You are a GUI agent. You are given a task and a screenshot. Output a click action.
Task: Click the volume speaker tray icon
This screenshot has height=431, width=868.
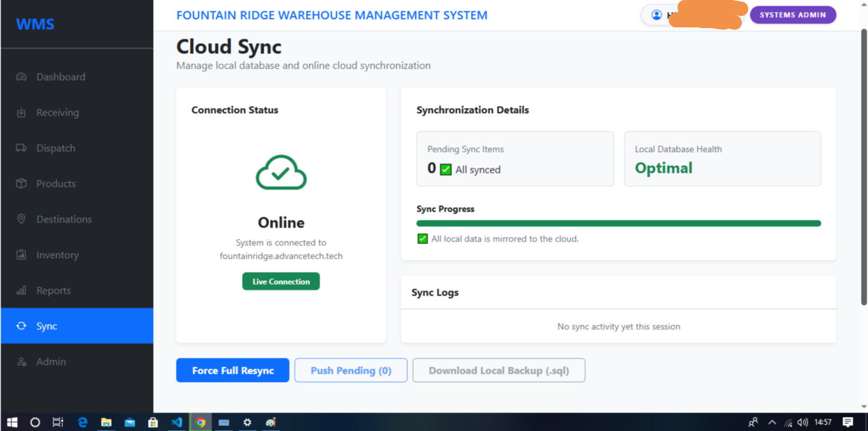pyautogui.click(x=803, y=422)
